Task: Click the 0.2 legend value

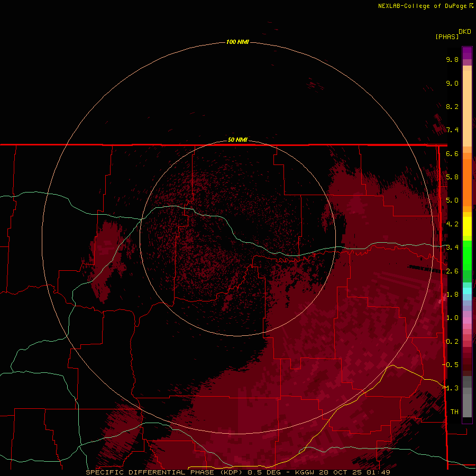Action: (452, 342)
